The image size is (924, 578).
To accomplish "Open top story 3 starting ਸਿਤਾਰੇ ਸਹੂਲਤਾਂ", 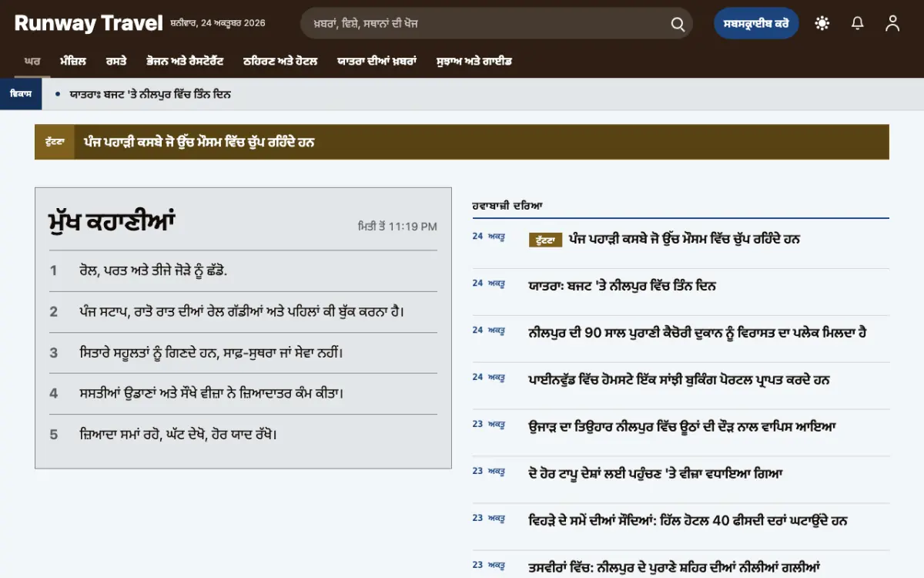I will 211,352.
